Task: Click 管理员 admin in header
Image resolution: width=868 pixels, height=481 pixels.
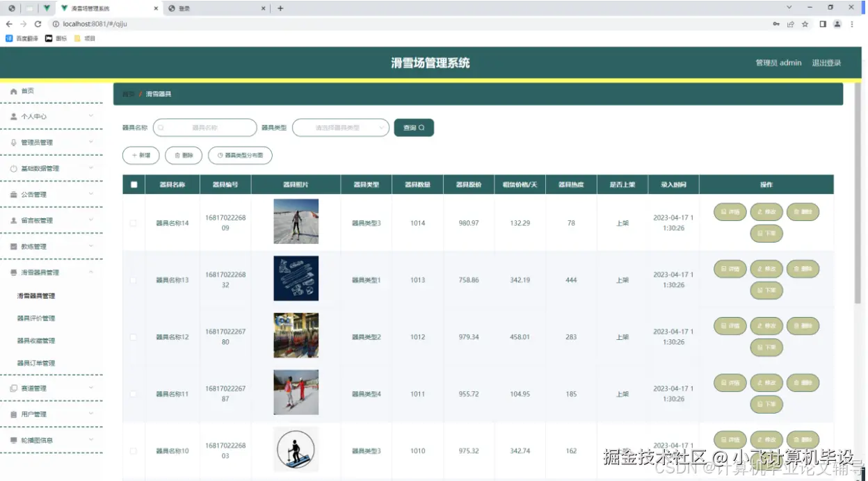Action: [778, 63]
